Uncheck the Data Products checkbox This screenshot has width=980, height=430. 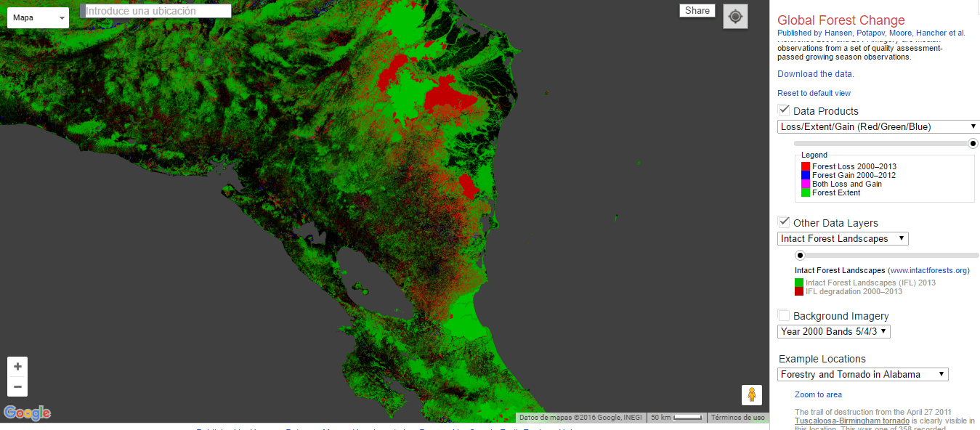(x=784, y=109)
